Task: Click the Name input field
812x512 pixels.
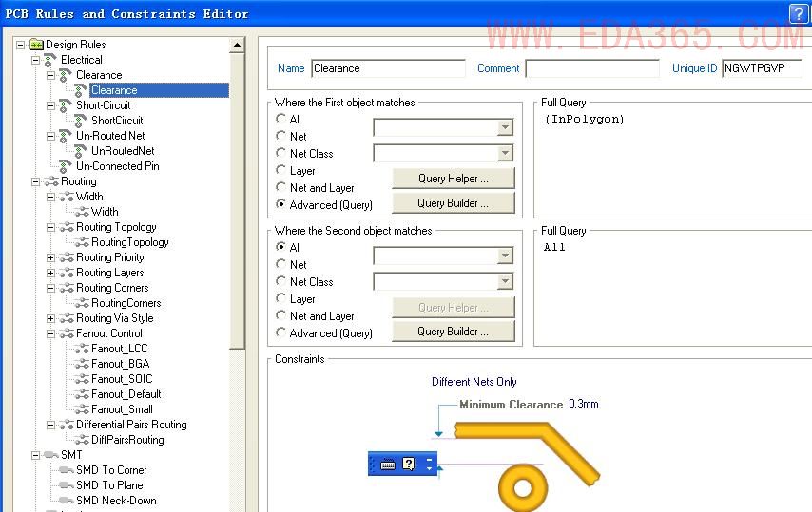Action: point(388,68)
